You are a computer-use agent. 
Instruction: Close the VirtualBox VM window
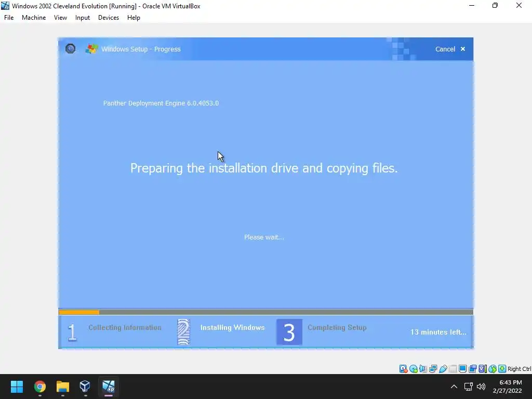coord(519,5)
